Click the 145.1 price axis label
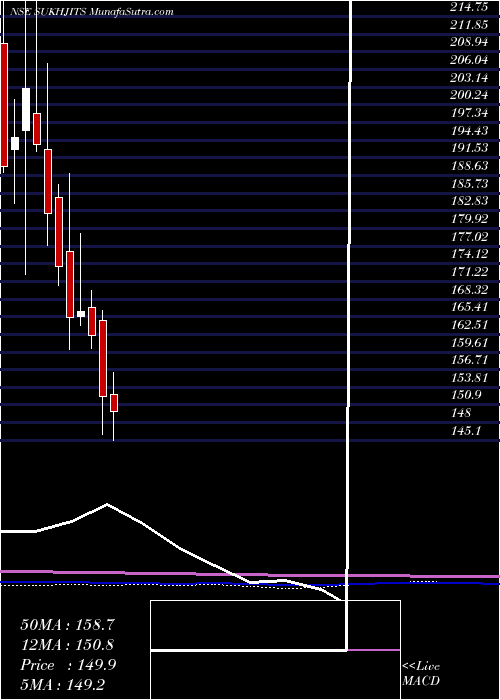 467,431
